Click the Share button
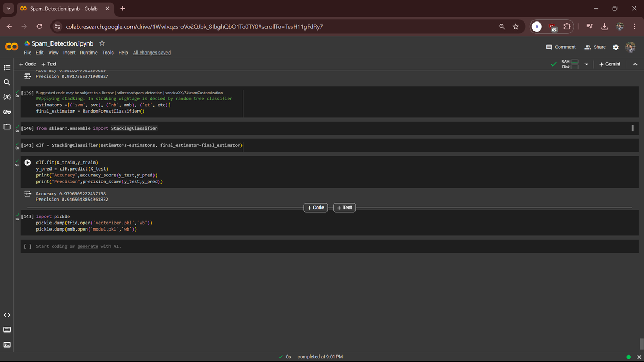 (595, 47)
